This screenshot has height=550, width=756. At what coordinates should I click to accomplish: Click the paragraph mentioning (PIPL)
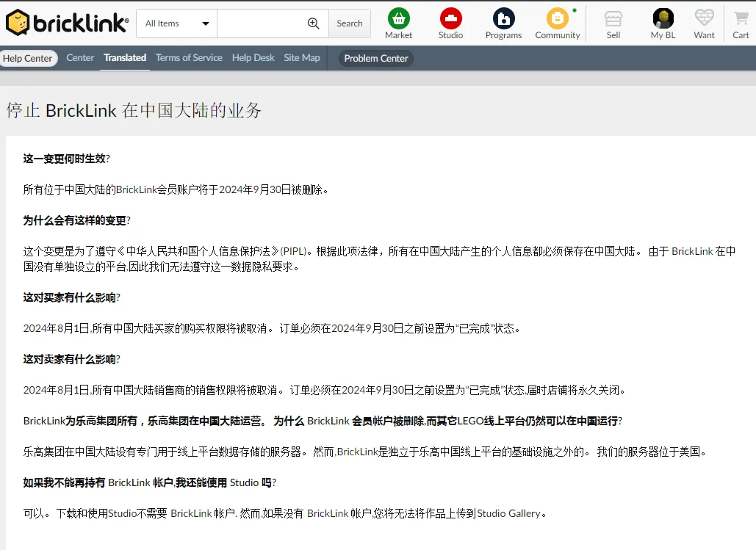tap(379, 259)
